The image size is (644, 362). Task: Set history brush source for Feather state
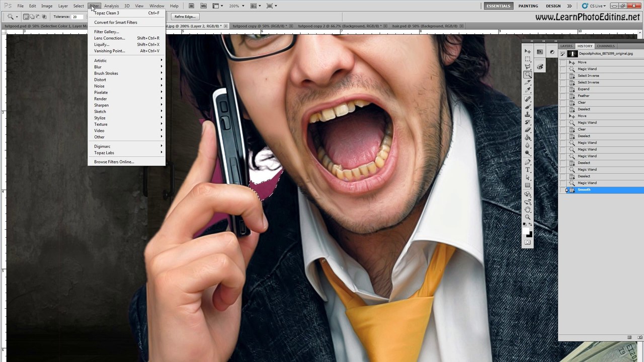(x=562, y=96)
